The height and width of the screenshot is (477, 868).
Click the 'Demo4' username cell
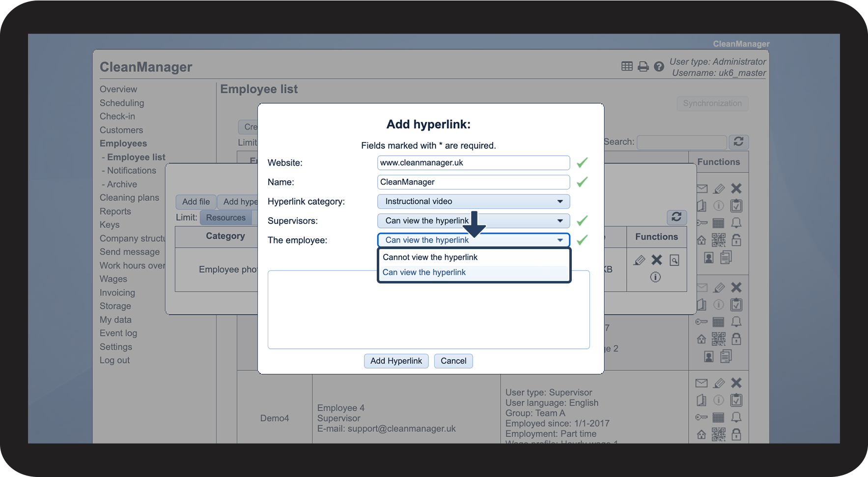(275, 419)
